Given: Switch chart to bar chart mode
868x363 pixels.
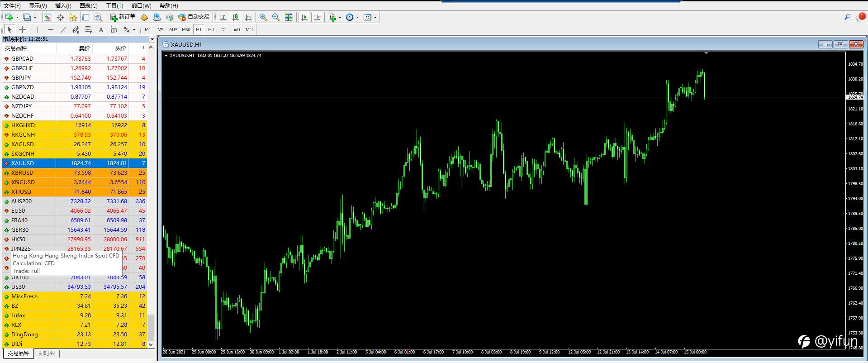Looking at the screenshot, I should (223, 17).
